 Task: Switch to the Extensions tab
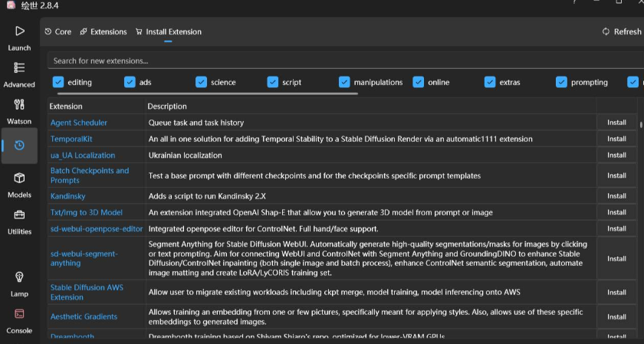point(103,31)
